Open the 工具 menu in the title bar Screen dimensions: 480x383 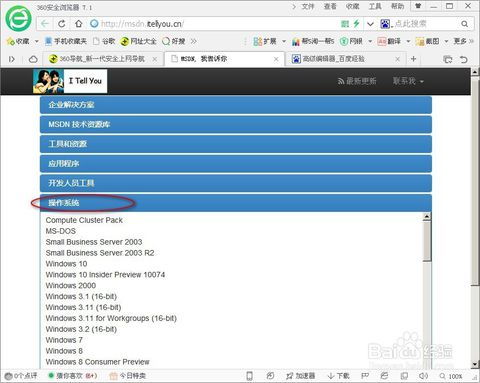375,6
